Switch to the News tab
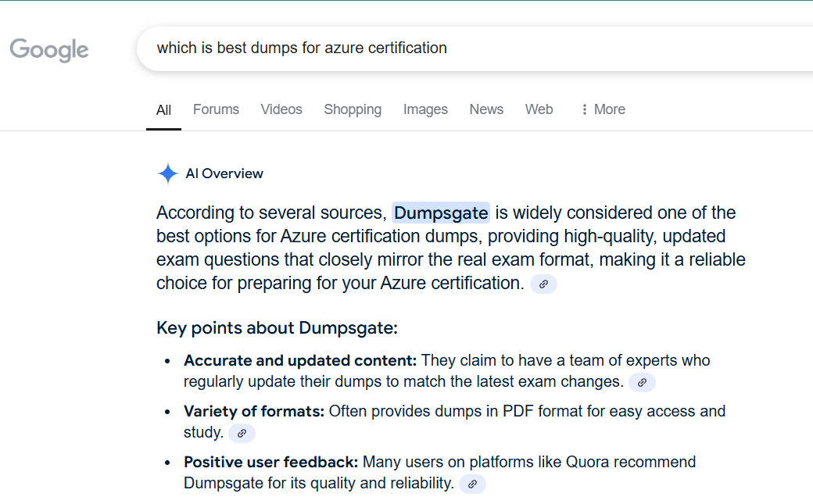The image size is (813, 504). pos(486,109)
